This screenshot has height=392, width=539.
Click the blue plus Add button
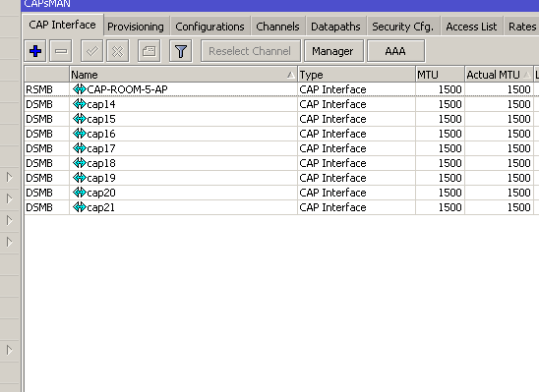(x=35, y=51)
